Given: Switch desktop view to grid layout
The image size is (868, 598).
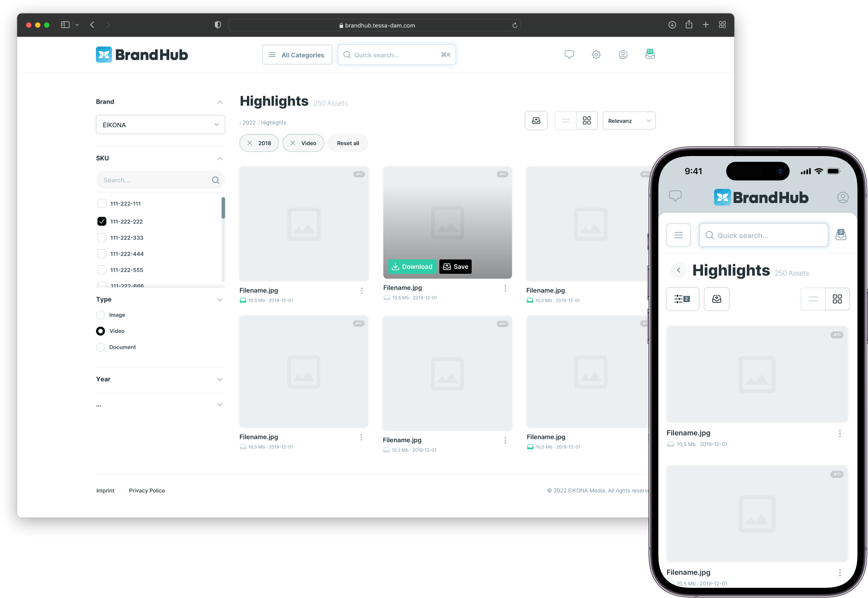Looking at the screenshot, I should 587,121.
